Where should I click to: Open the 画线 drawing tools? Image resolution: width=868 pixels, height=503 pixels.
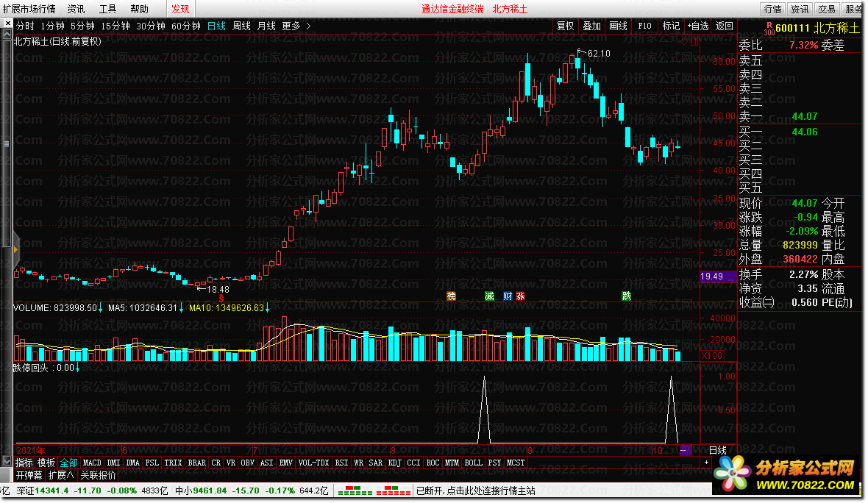tap(619, 26)
